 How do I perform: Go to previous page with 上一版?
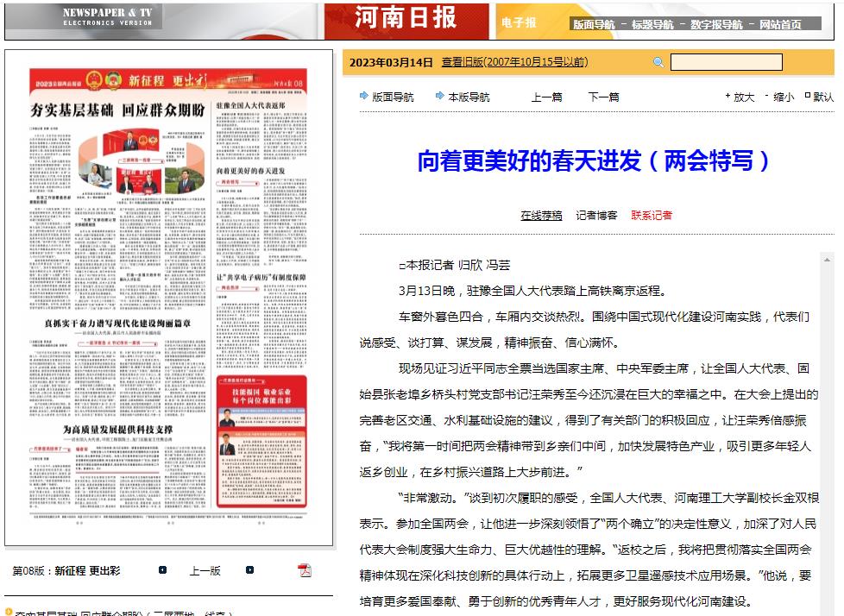pyautogui.click(x=205, y=571)
